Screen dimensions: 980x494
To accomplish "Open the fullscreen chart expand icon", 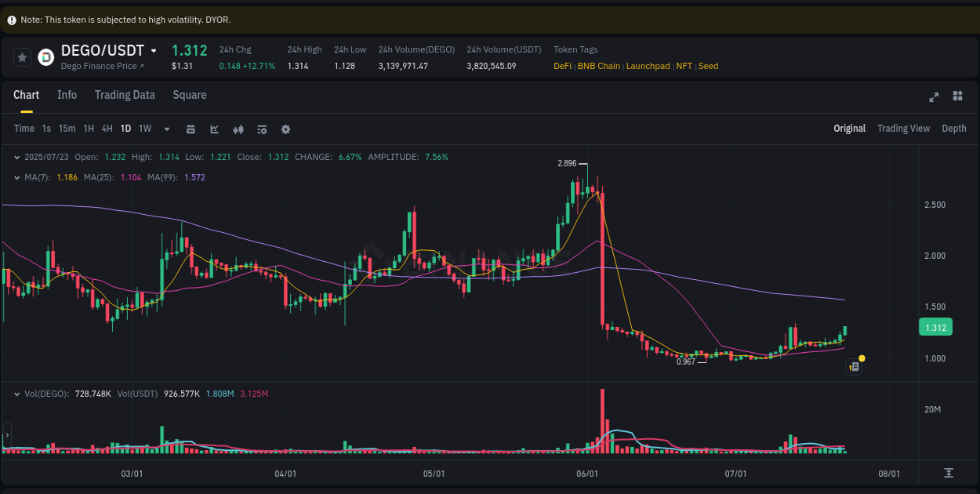I will (934, 96).
